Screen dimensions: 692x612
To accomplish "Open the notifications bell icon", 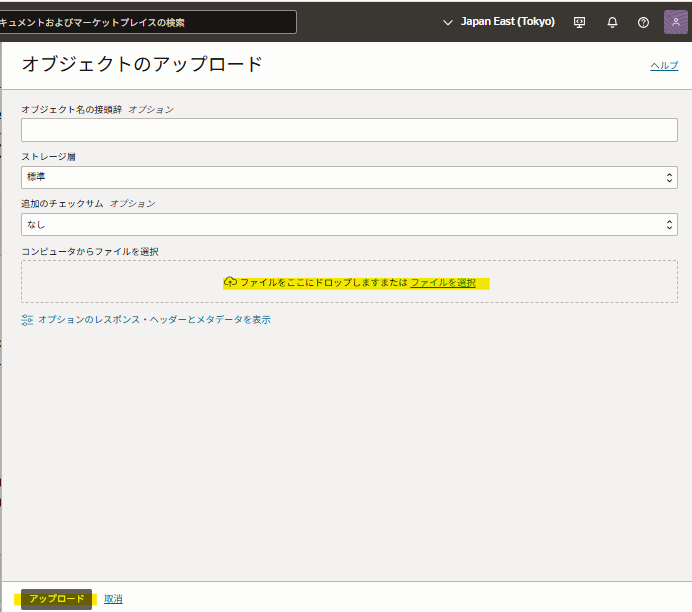I will (612, 22).
